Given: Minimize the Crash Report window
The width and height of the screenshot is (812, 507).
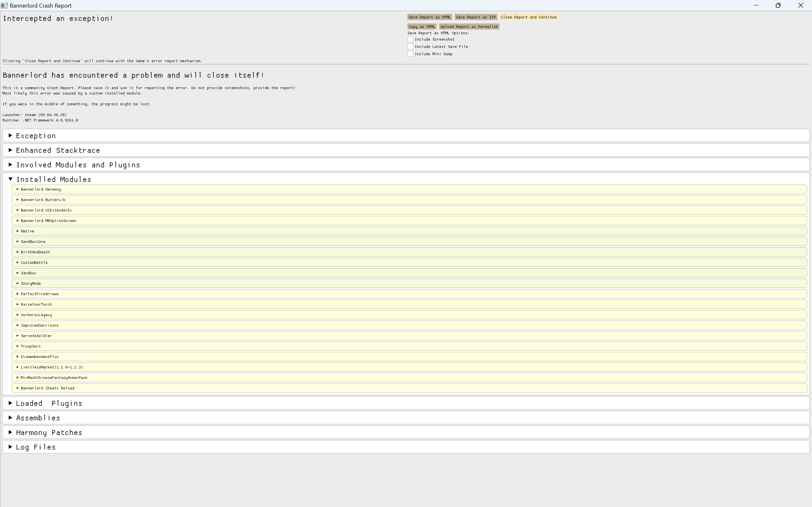Looking at the screenshot, I should point(756,5).
